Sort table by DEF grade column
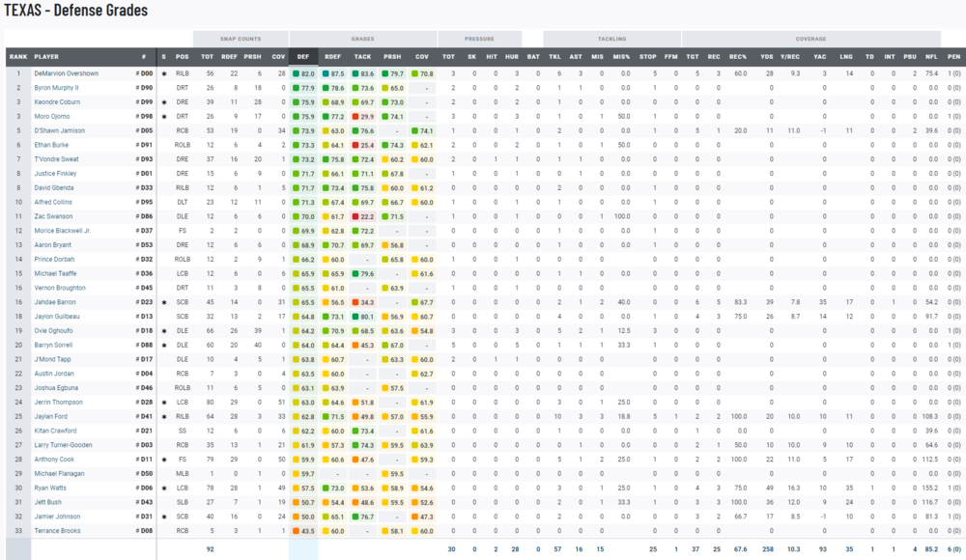The image size is (966, 560). click(303, 57)
